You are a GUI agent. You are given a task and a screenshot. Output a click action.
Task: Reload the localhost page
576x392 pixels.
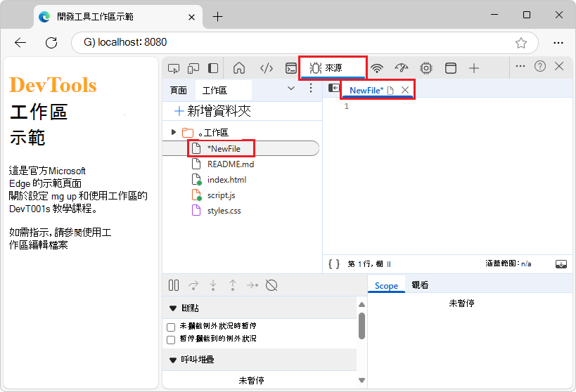coord(51,43)
